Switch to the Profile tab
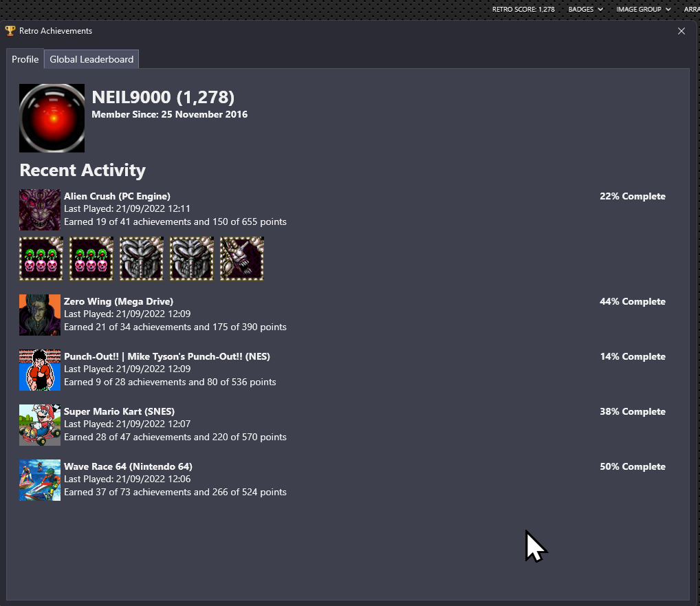The height and width of the screenshot is (606, 700). pos(25,59)
